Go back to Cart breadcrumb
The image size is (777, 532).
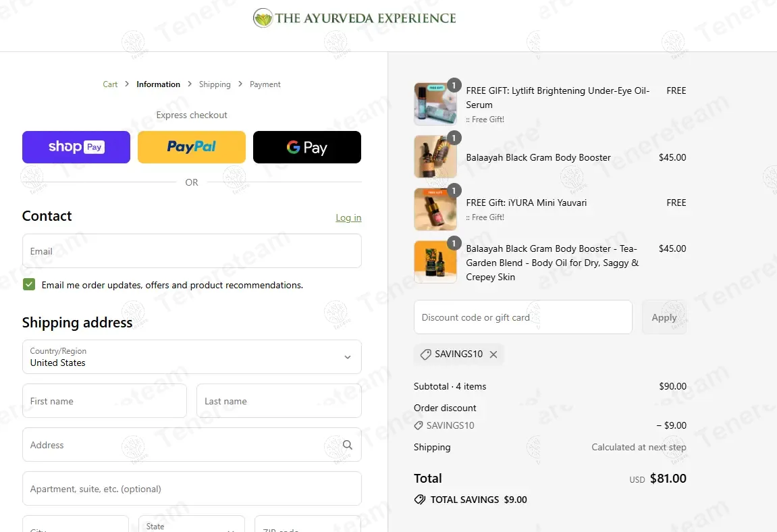[110, 84]
